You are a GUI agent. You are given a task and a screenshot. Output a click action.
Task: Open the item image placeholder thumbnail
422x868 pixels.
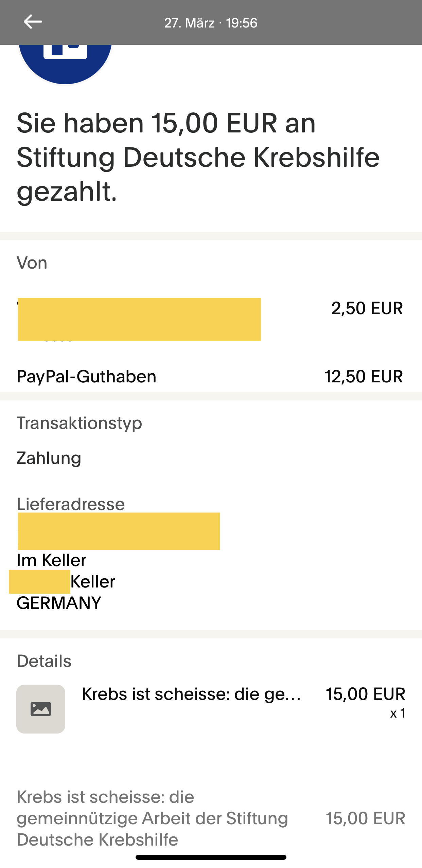tap(41, 709)
